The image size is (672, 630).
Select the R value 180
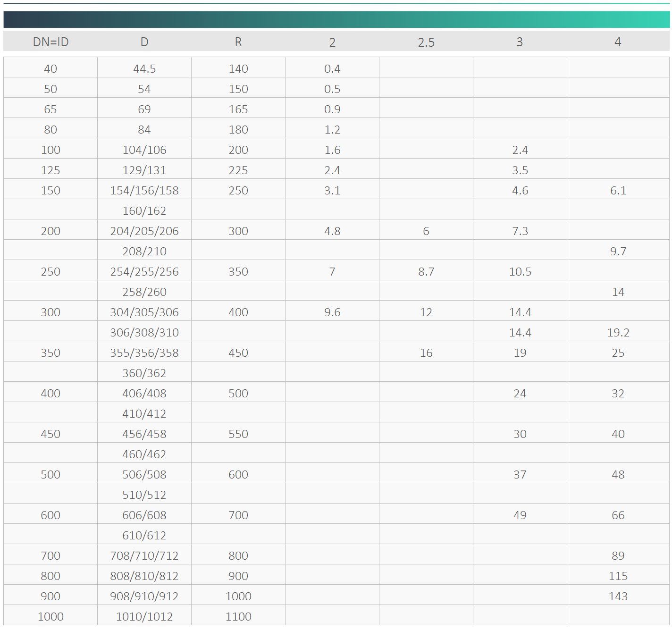click(x=238, y=130)
